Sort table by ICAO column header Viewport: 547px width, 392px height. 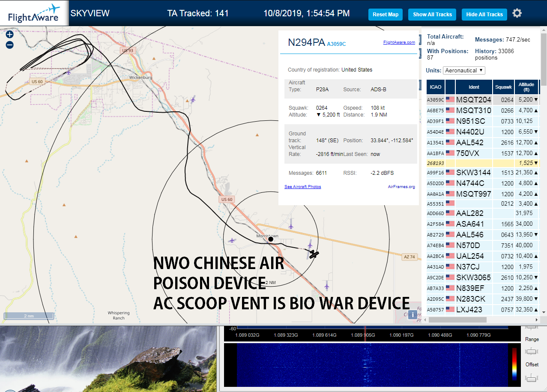(435, 87)
